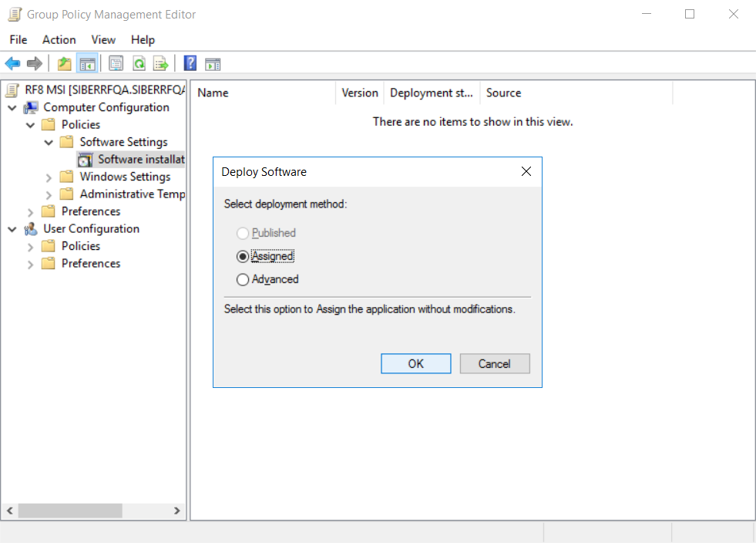The height and width of the screenshot is (543, 756).
Task: Click the tree pane horizontal scrollbar thumb
Action: point(69,511)
